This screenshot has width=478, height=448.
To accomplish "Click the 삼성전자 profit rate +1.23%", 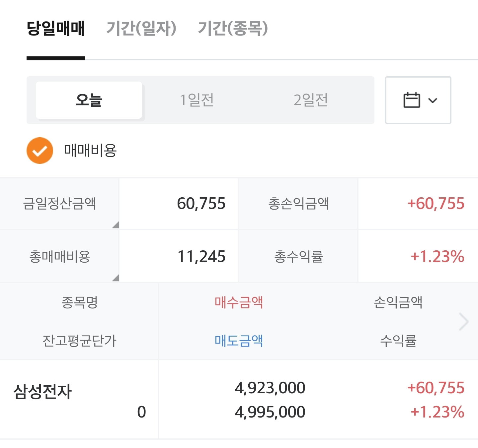I will point(438,412).
